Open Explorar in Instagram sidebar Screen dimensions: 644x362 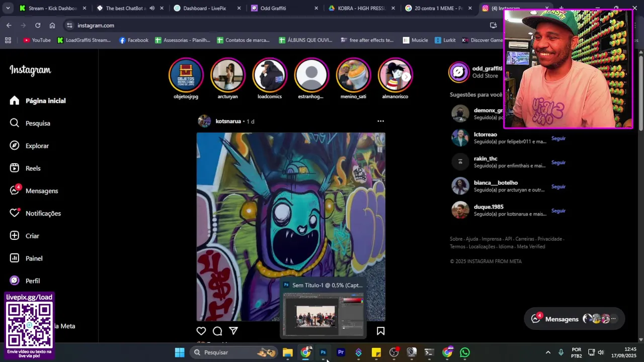[30, 146]
